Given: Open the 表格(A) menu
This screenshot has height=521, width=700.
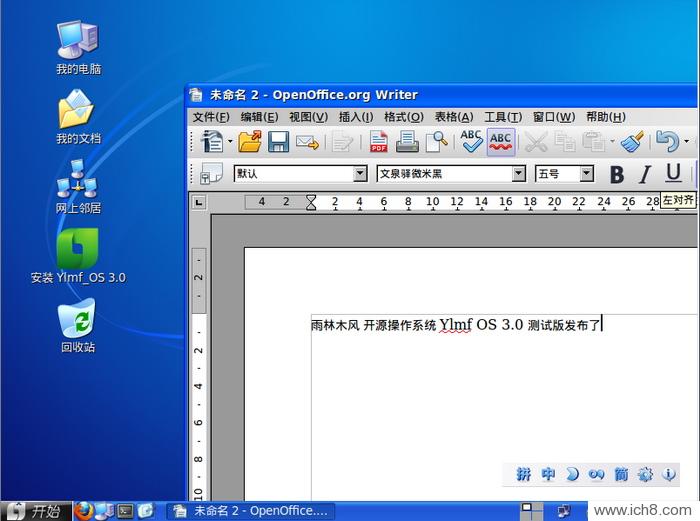Looking at the screenshot, I should [454, 117].
